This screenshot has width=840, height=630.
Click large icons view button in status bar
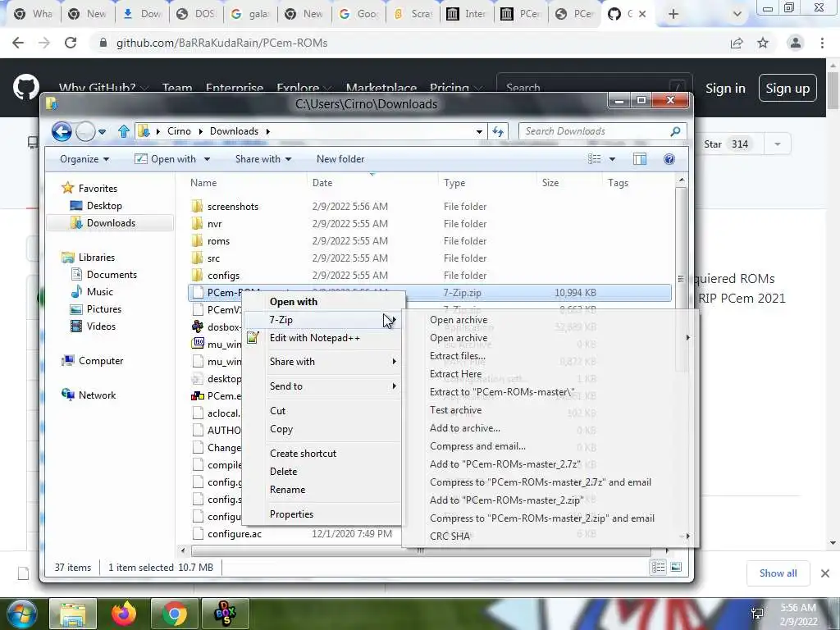point(676,568)
